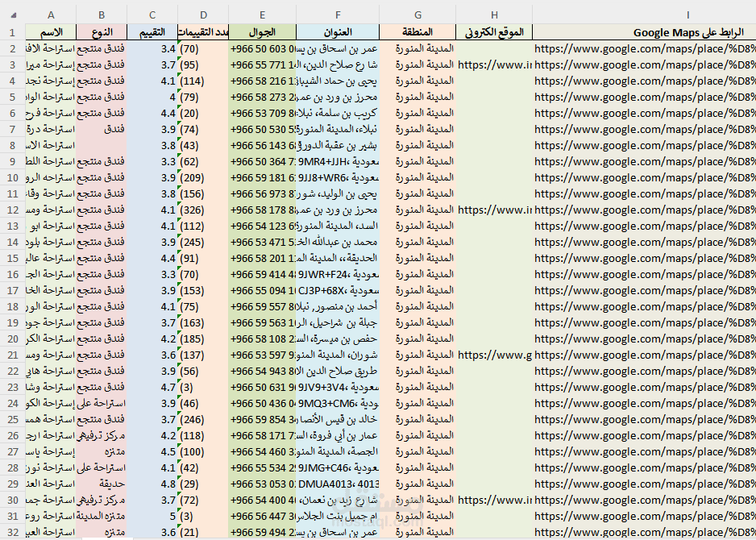Click review count cell (114)
756x540 pixels.
point(203,81)
